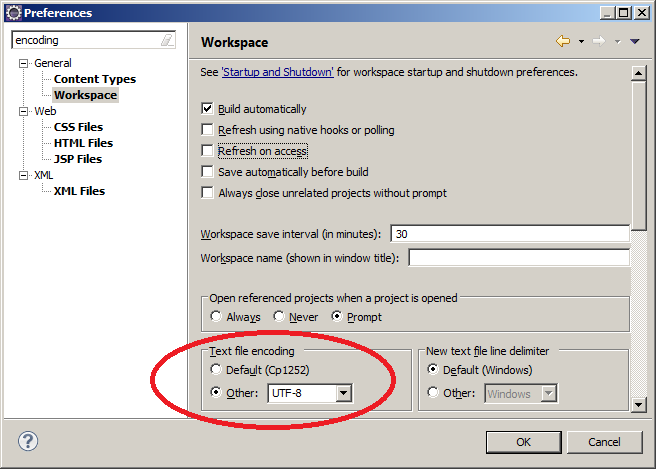Uncheck Build automatically checkbox
The width and height of the screenshot is (656, 469).
pos(208,109)
